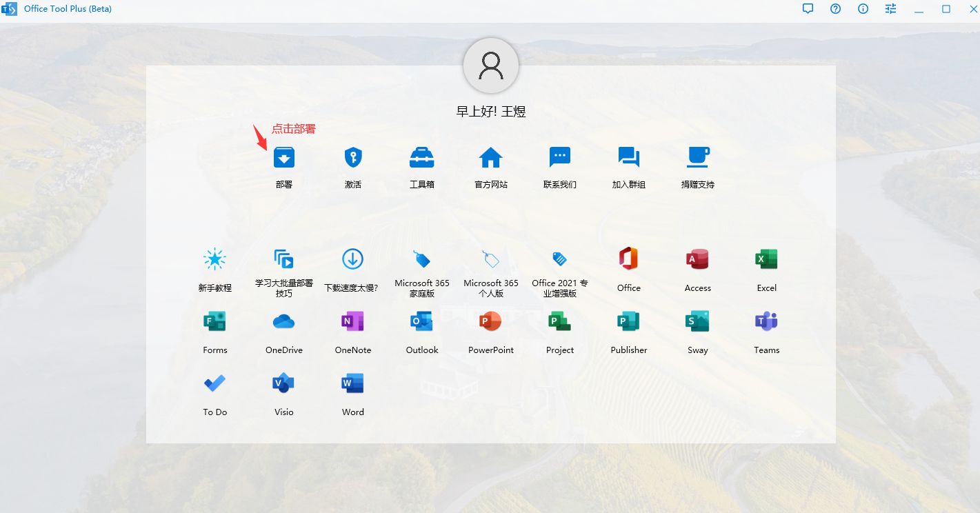980x513 pixels.
Task: Select Office 2021 专业增强版 tag icon
Action: click(560, 259)
